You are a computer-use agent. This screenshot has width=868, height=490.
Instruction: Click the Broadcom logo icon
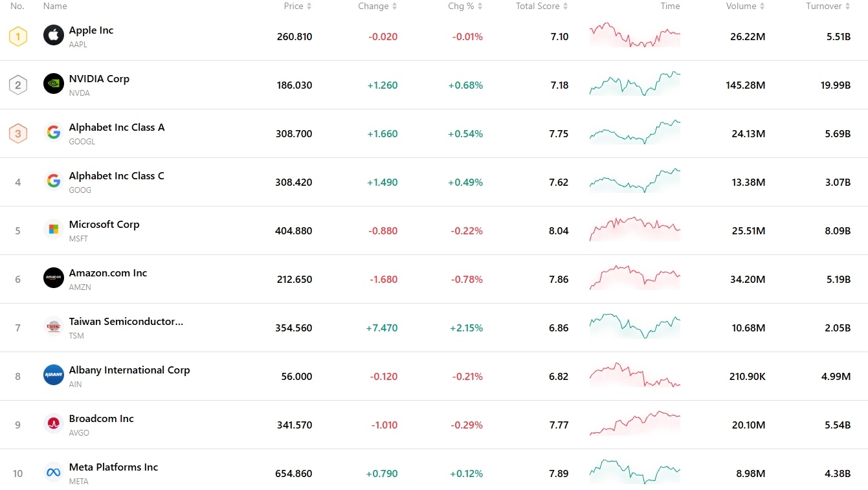(x=53, y=425)
